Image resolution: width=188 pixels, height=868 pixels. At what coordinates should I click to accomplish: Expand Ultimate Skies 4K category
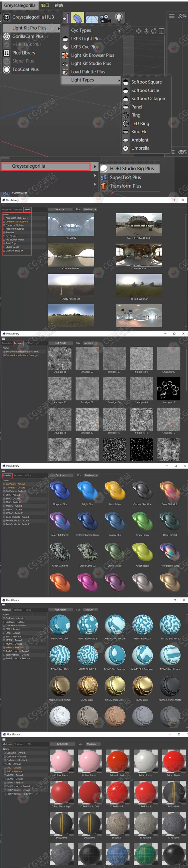click(x=4, y=251)
